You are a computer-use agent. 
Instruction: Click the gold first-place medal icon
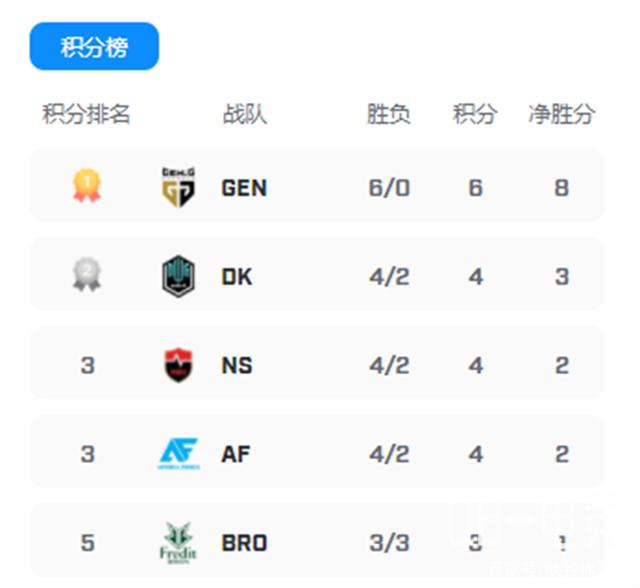coord(87,186)
